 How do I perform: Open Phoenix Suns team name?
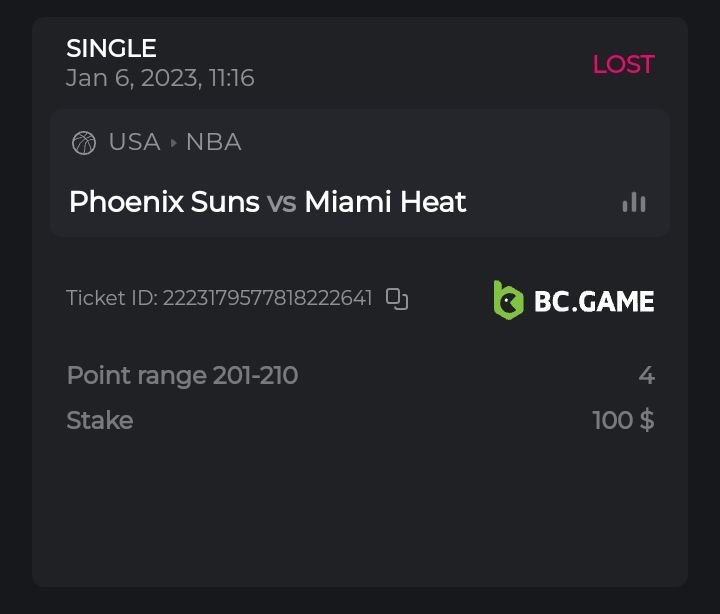164,202
